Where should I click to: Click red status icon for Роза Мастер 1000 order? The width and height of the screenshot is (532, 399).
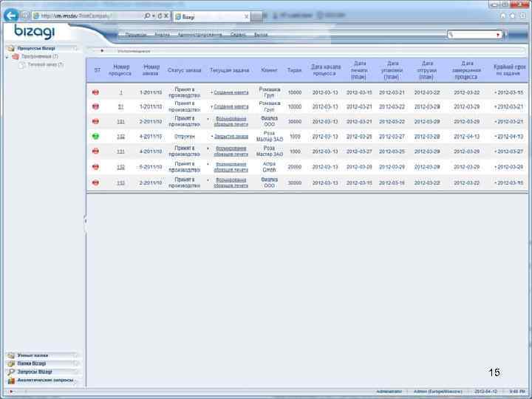pyautogui.click(x=95, y=151)
